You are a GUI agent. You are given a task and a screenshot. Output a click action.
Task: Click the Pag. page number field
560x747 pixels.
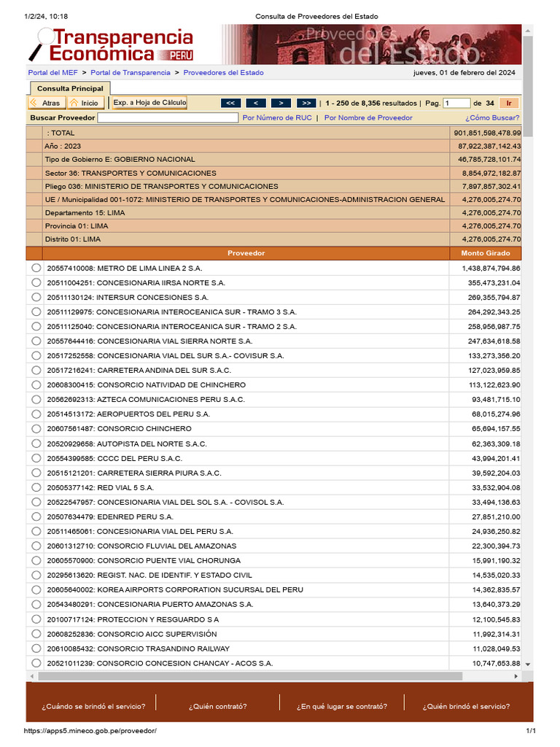click(x=456, y=103)
